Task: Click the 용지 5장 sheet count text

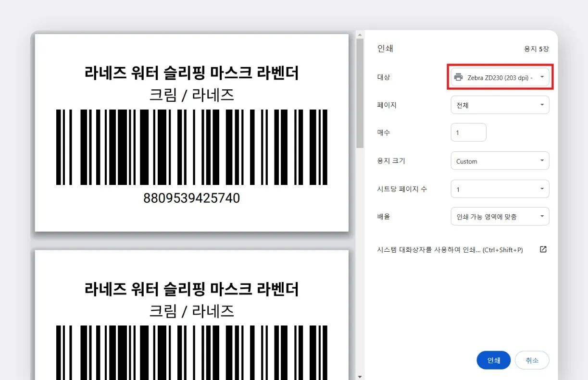Action: click(x=537, y=49)
